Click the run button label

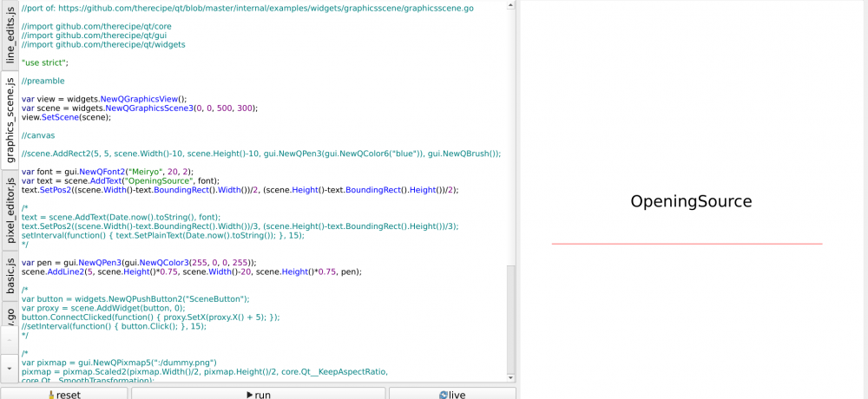[262, 396]
